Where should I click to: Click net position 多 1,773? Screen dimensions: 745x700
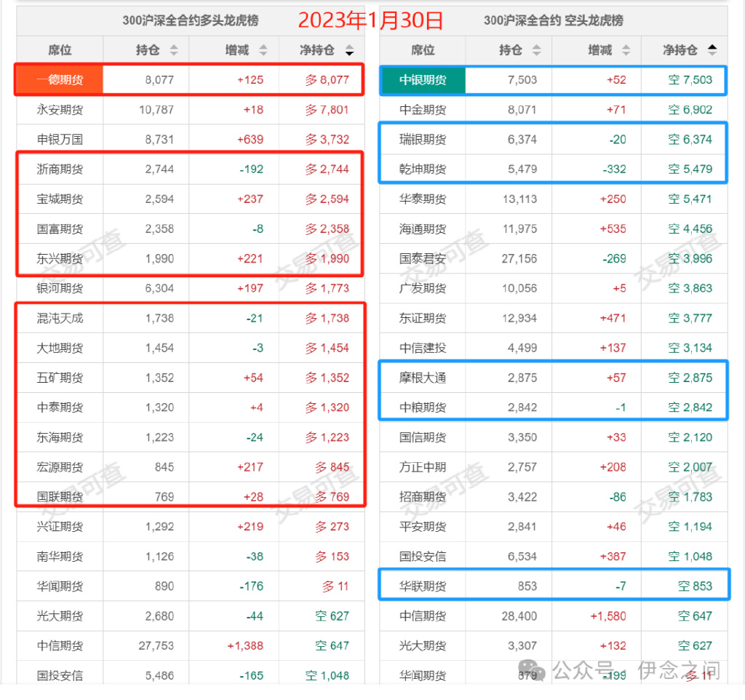coord(327,288)
